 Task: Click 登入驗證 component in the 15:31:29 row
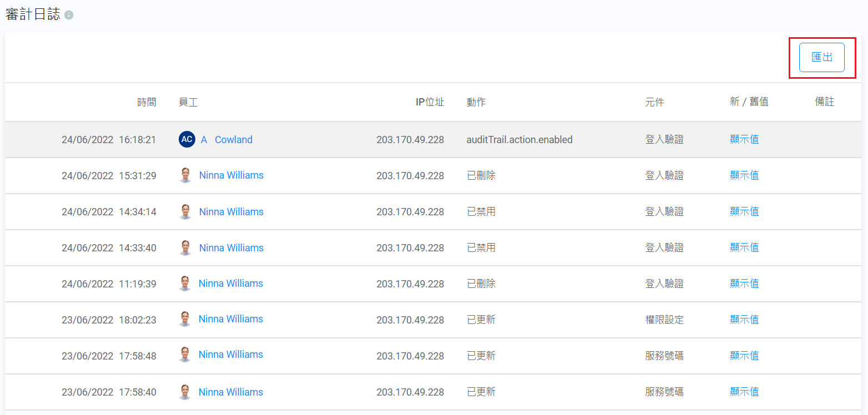tap(664, 176)
